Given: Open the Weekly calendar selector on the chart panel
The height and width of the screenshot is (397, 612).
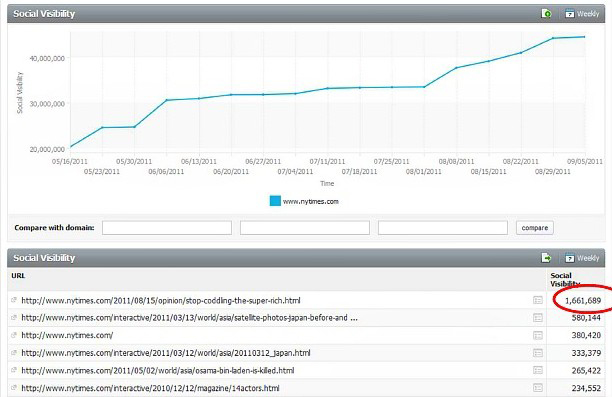Looking at the screenshot, I should (582, 14).
